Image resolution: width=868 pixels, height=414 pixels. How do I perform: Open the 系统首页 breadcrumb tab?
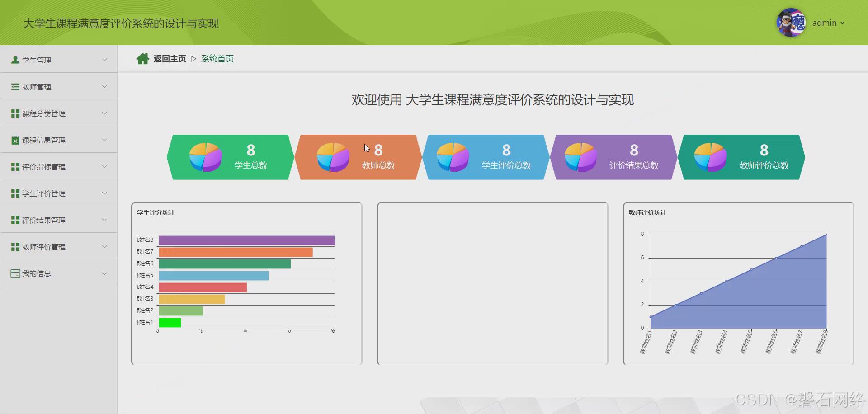[x=217, y=58]
